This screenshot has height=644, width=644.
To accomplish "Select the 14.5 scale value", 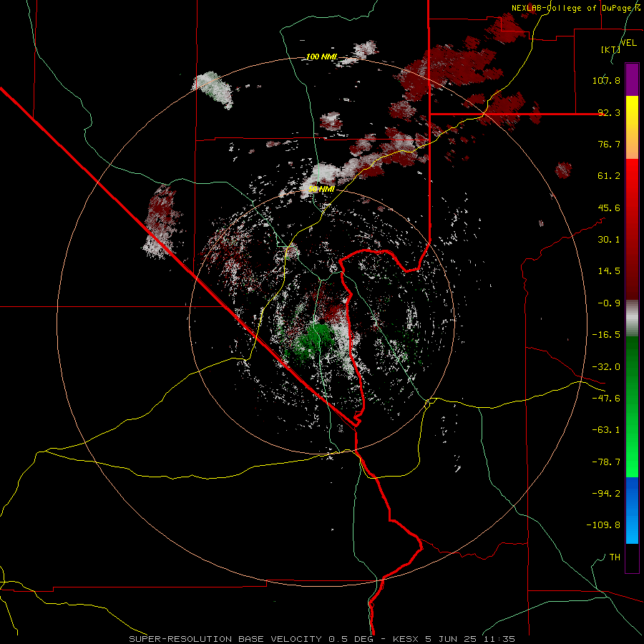I will coord(609,271).
